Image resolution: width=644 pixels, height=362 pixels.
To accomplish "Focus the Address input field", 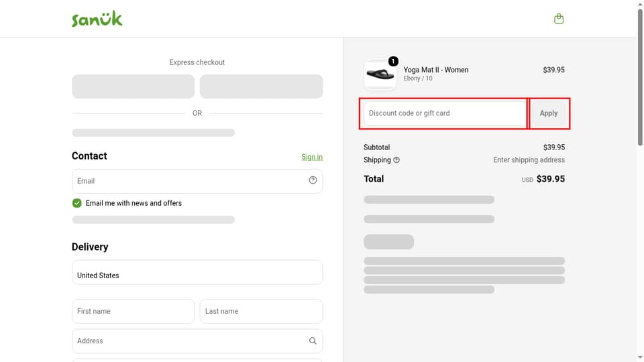I will (197, 341).
